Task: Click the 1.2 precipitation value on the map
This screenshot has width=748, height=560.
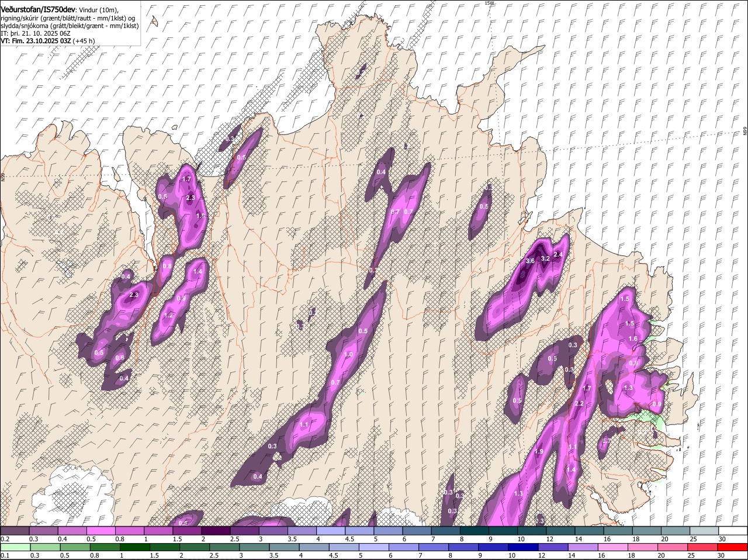Action: [x=169, y=315]
